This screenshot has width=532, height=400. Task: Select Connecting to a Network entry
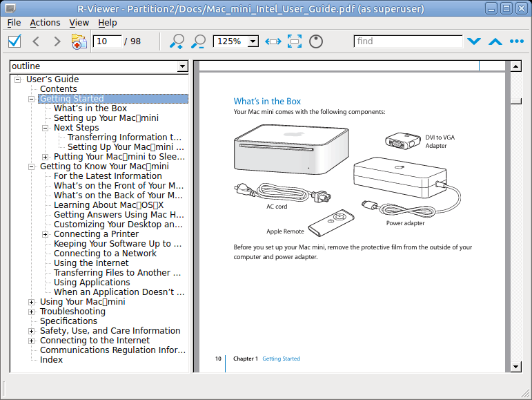click(105, 254)
